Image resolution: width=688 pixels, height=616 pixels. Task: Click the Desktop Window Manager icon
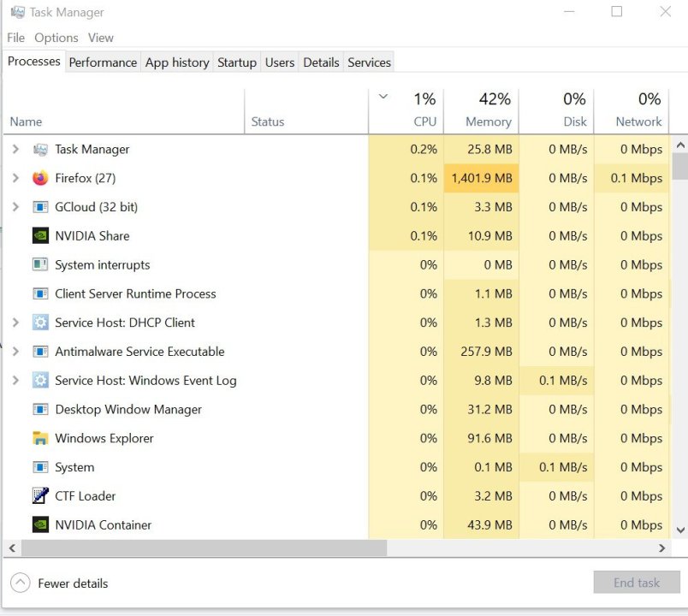(x=40, y=409)
